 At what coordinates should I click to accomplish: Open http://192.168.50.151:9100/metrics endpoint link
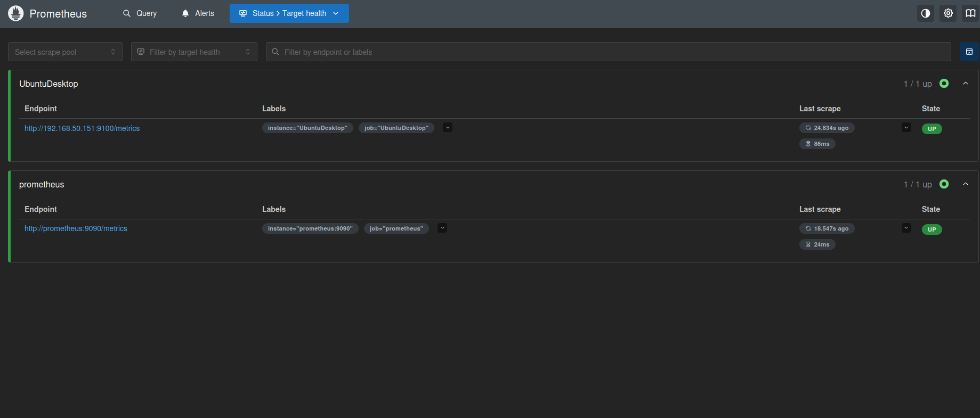tap(82, 128)
